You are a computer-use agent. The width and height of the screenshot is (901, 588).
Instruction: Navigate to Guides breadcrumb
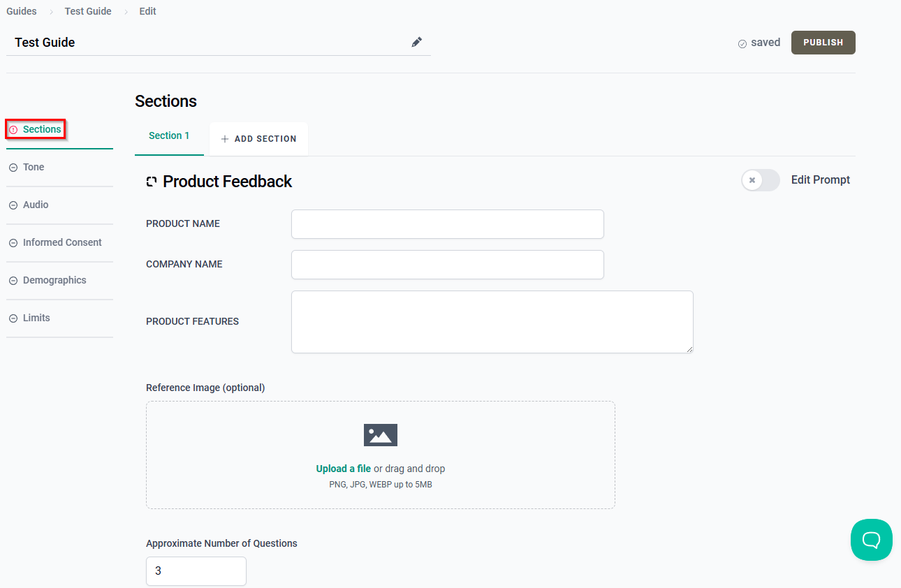[22, 11]
